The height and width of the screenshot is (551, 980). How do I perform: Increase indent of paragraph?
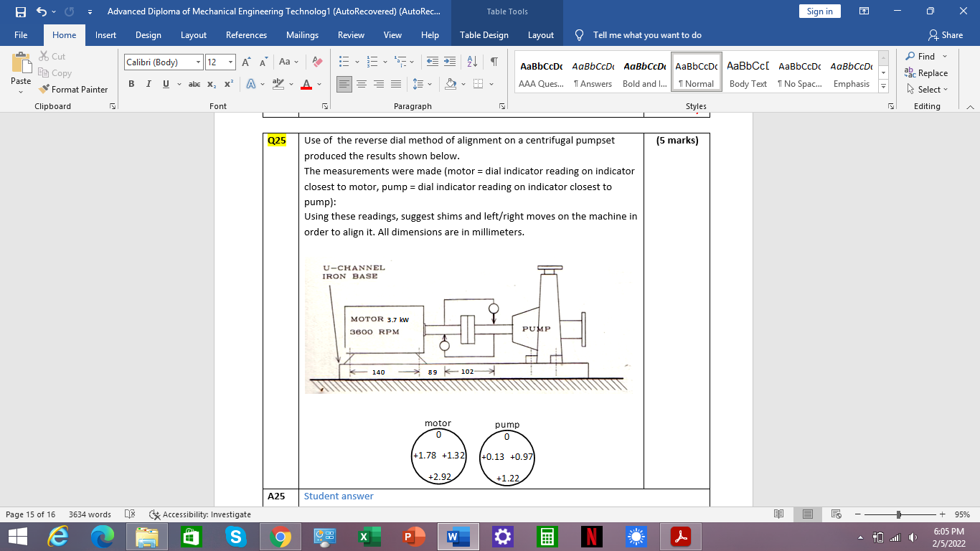tap(449, 62)
